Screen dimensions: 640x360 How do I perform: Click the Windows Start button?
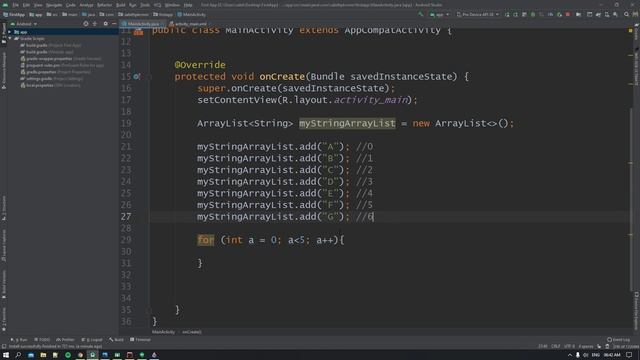[x=6, y=355]
